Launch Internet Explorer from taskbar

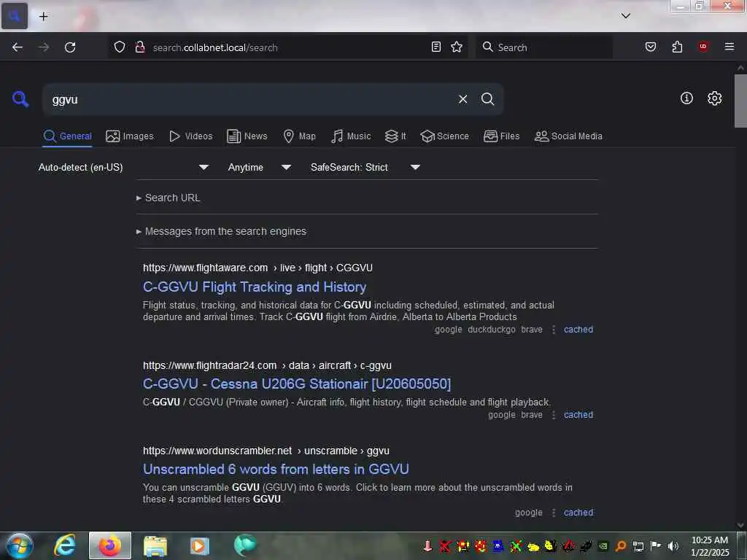click(x=65, y=545)
